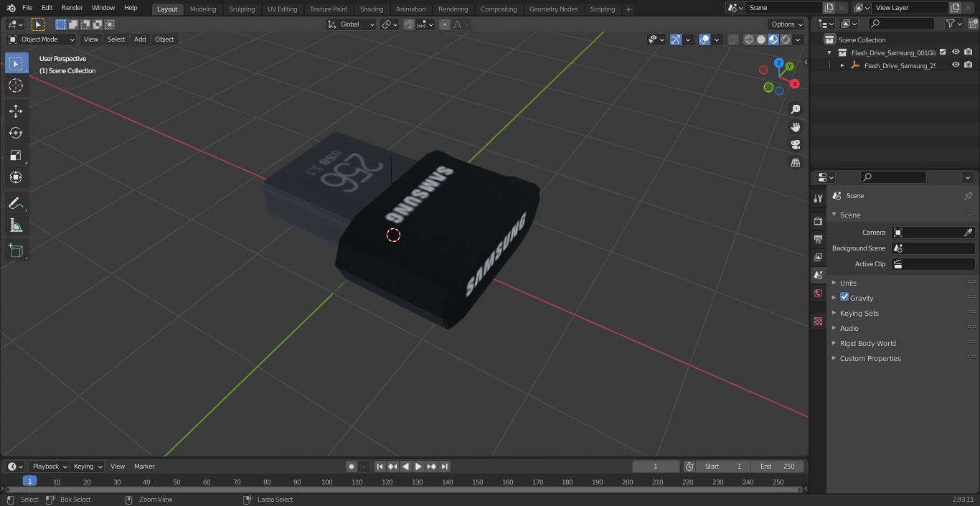The image size is (980, 506).
Task: Hide Flash_Drive_Samsung_001Gb collection in viewport
Action: coord(956,52)
